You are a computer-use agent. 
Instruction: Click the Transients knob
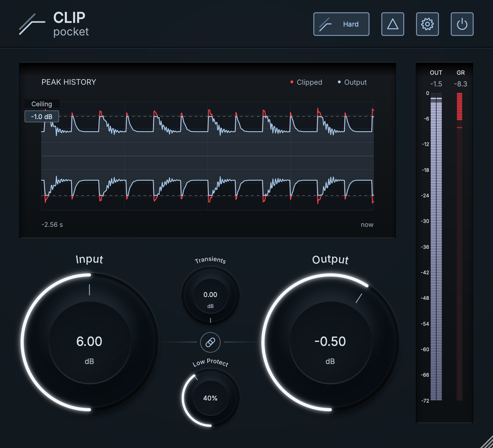coord(210,296)
